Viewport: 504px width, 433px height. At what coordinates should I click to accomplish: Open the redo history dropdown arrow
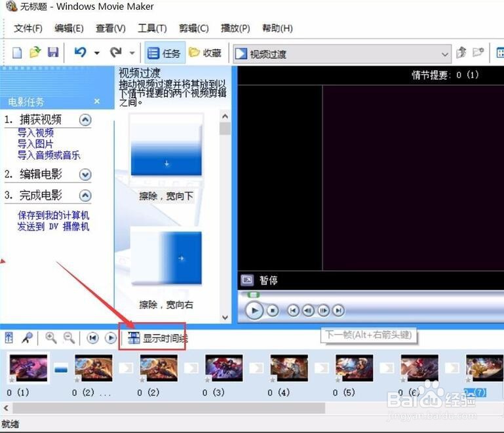[132, 52]
